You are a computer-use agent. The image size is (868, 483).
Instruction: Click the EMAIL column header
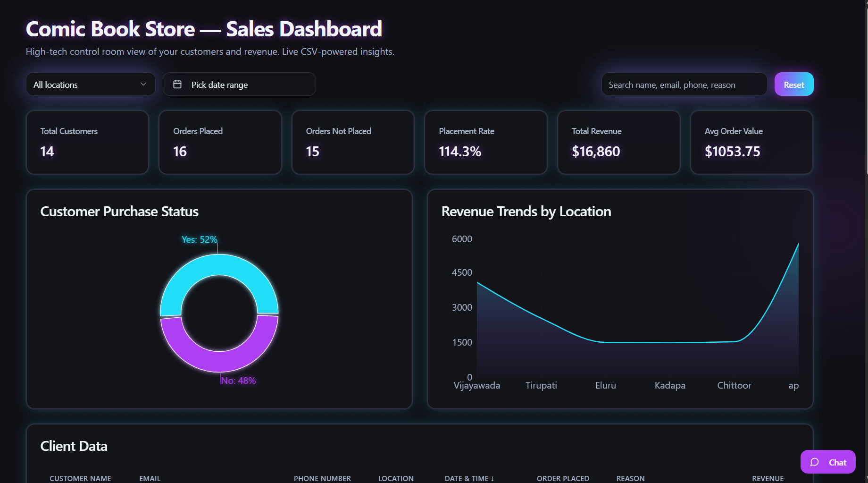(149, 478)
